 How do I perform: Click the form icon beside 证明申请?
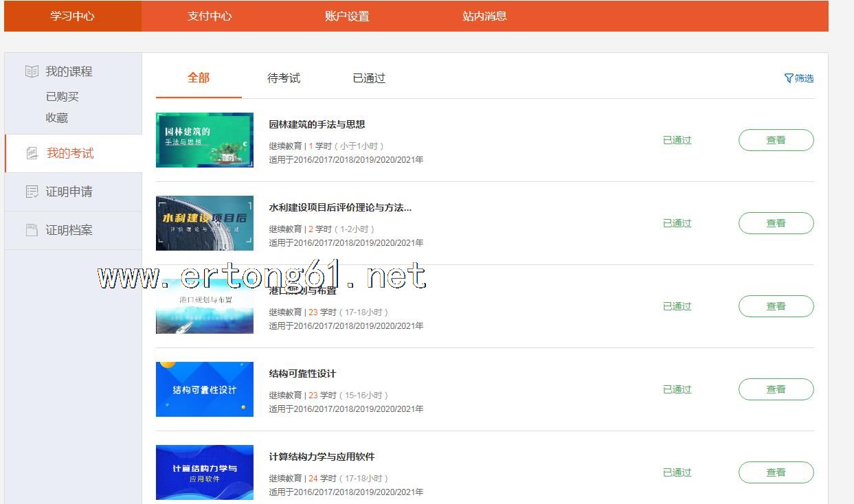(x=32, y=192)
